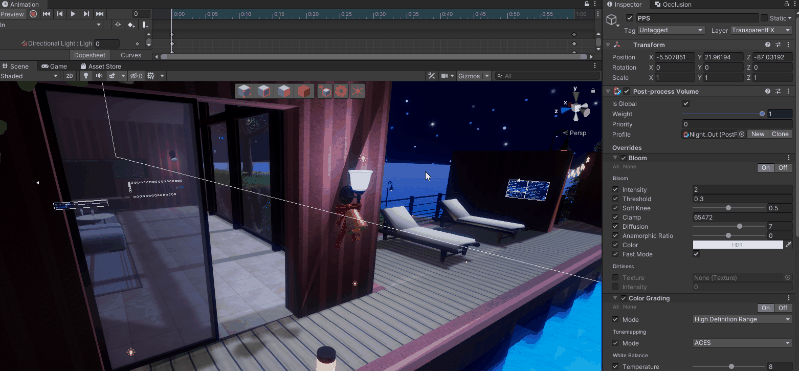
Task: Open the Bloom Color HDR swatch
Action: pos(737,245)
